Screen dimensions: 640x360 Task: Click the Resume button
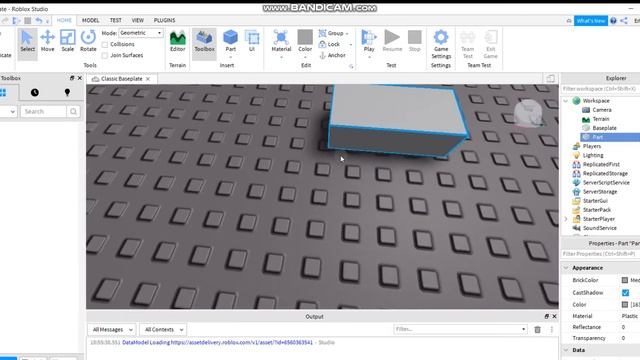(392, 41)
